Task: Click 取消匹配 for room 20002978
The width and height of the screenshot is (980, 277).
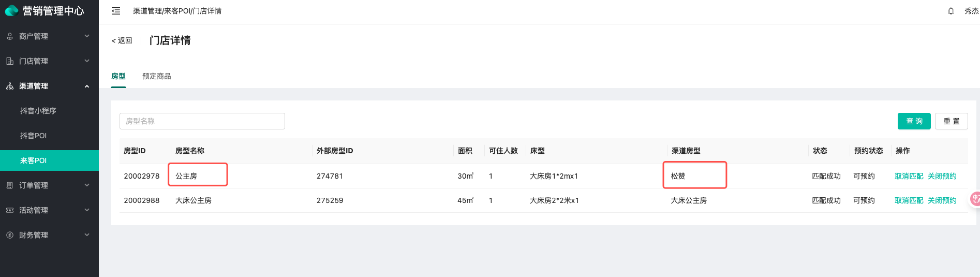Action: 909,176
